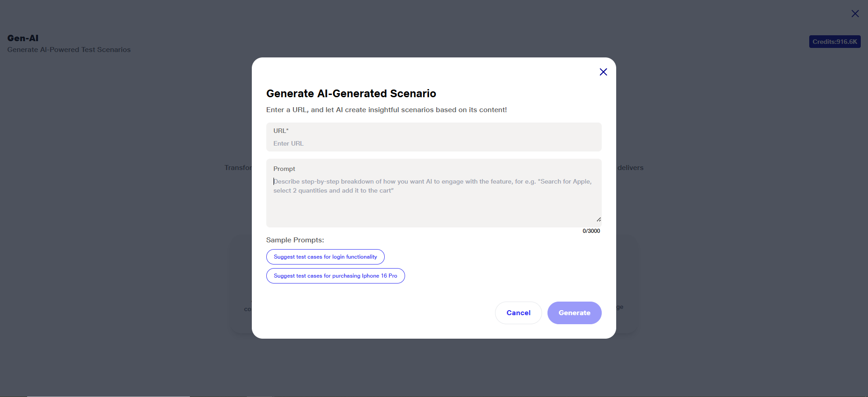Click the partially hidden 'Transfor' background text
Viewport: 868px width, 397px height.
pos(238,168)
